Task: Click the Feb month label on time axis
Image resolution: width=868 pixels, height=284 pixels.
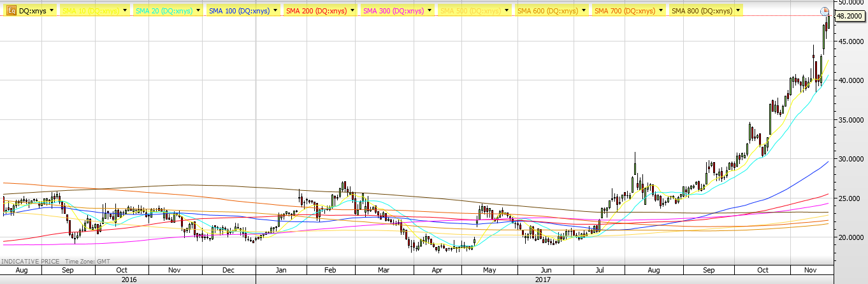Action: coord(331,270)
